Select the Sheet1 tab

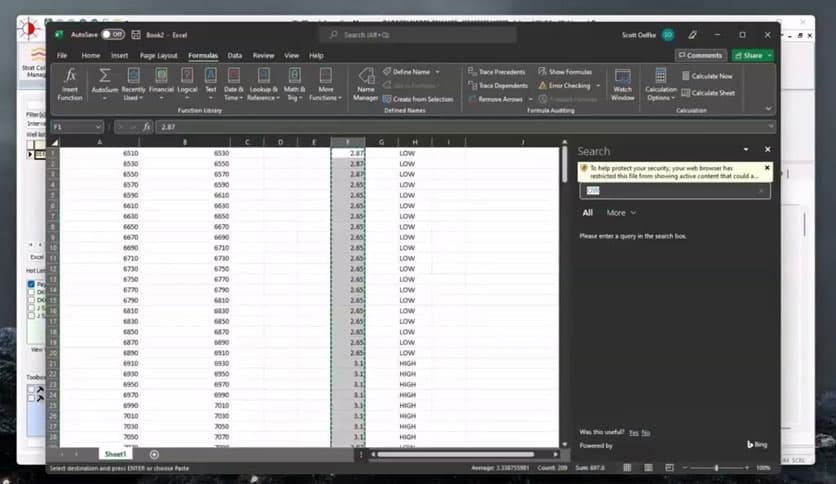tap(115, 454)
